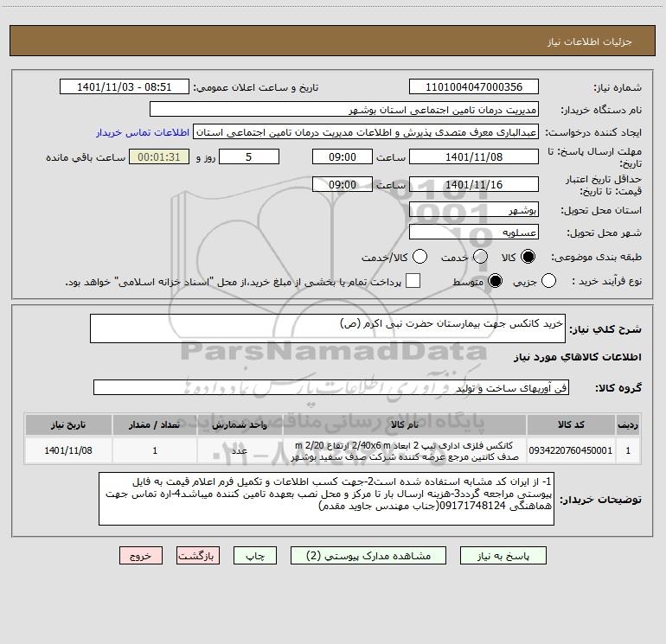
Task: Click the کانکس فلزی اداری item name cell
Action: (x=405, y=450)
